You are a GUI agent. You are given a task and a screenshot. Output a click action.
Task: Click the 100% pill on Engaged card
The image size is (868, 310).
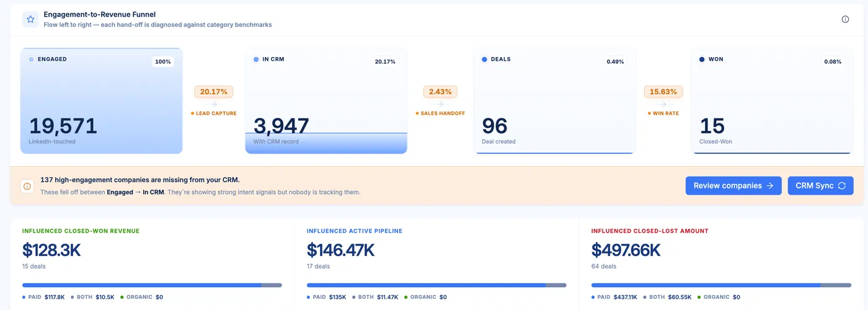point(163,61)
